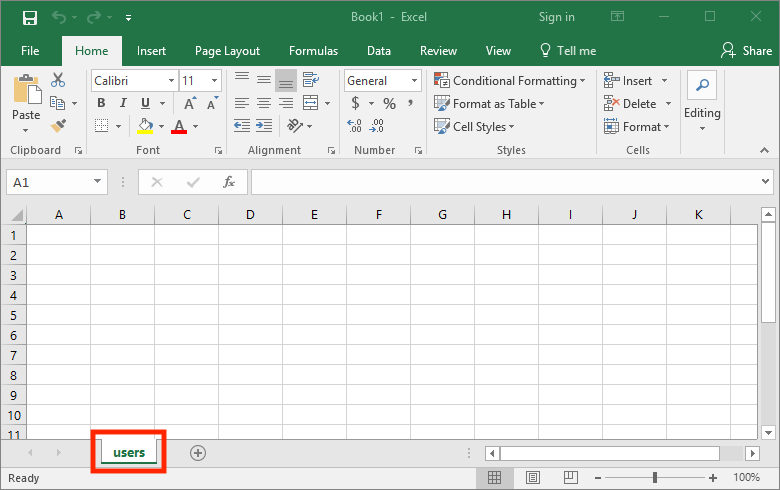Screen dimensions: 780x490
Task: Click the Fill Color yellow bucket
Action: click(x=145, y=126)
